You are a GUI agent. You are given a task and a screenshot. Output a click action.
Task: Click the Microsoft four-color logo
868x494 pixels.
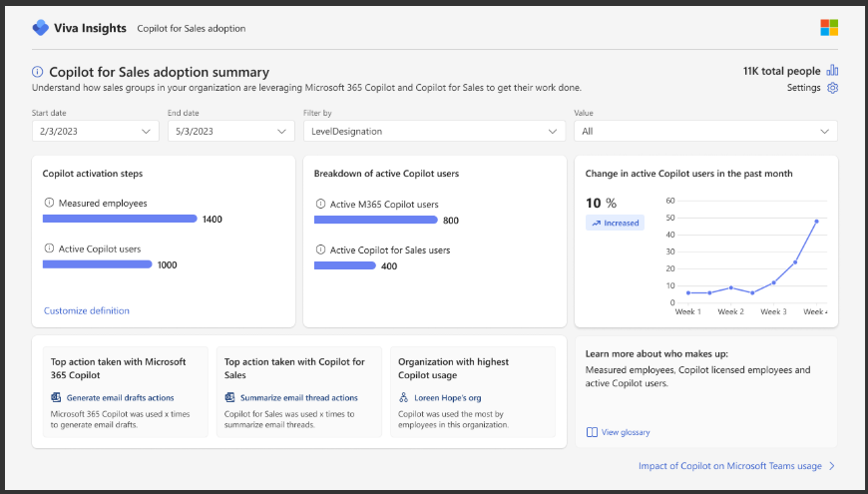point(829,28)
